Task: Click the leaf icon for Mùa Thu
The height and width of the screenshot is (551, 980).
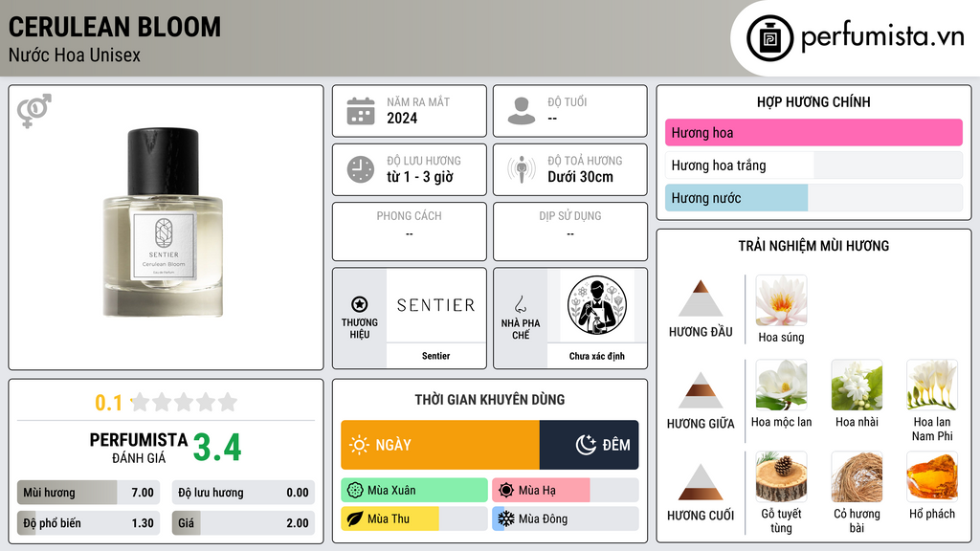Action: tap(355, 518)
